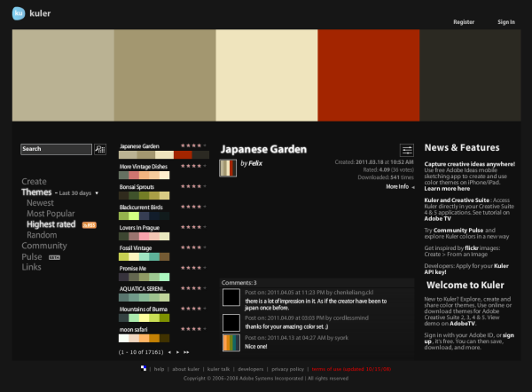The height and width of the screenshot is (392, 532).
Task: Open the Fossil Vintage color strip
Action: click(x=144, y=257)
